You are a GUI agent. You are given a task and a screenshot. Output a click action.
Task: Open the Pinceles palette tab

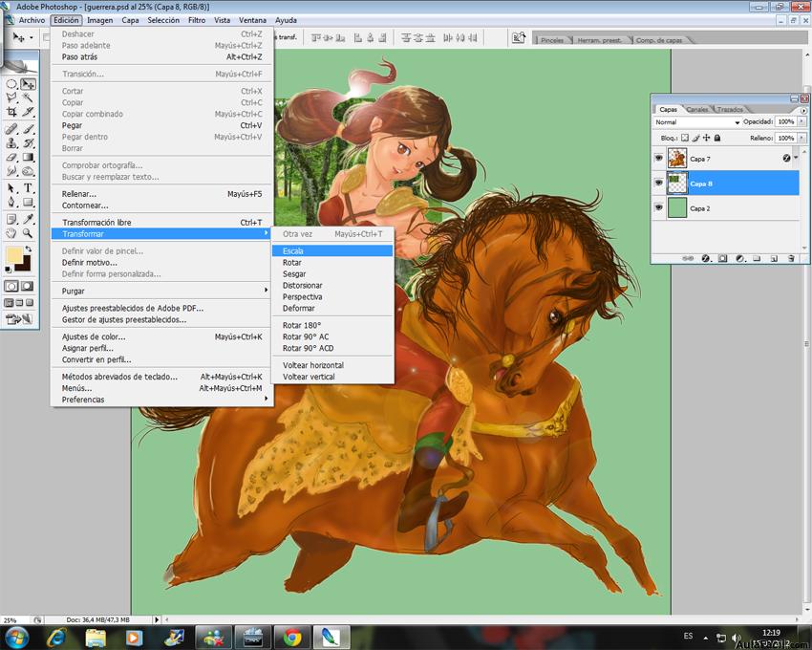pos(552,40)
